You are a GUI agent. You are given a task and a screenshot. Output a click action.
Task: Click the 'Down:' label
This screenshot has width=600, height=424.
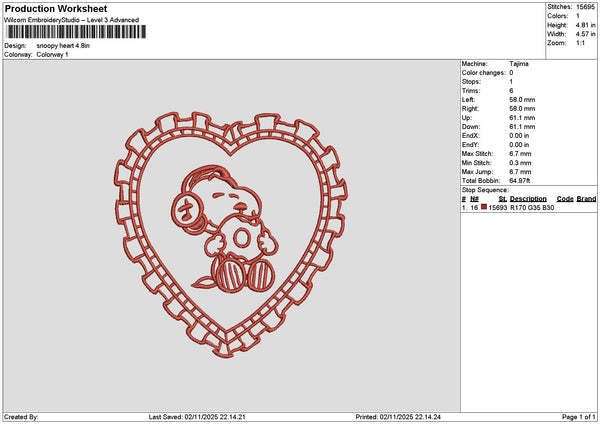tap(471, 127)
